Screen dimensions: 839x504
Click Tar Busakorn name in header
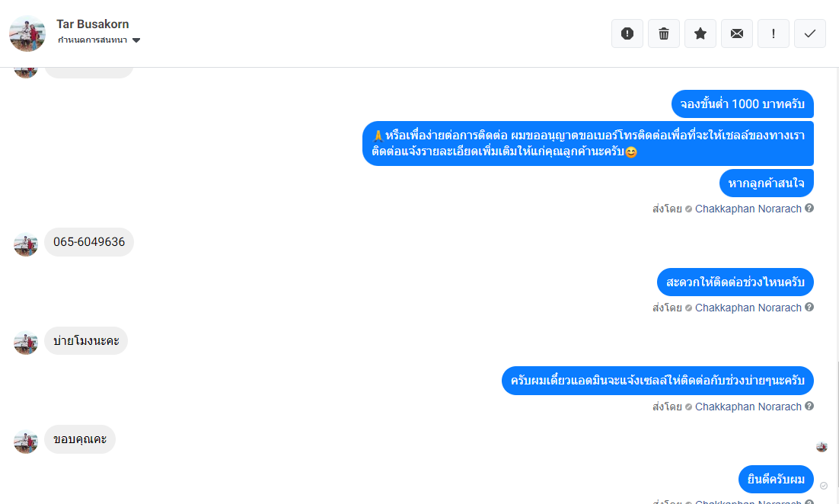pos(93,24)
